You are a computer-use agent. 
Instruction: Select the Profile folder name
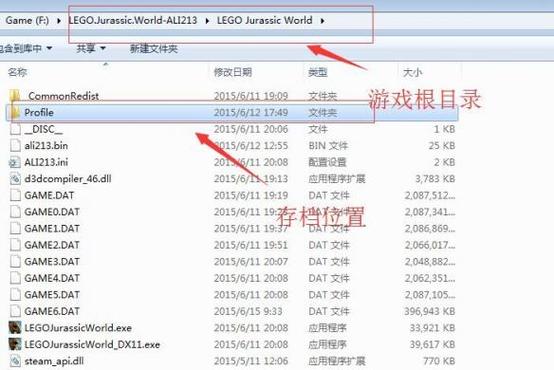pos(39,112)
